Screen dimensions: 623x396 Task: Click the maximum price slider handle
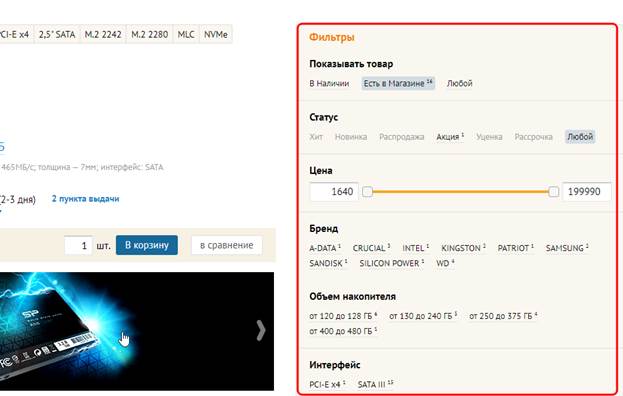coord(553,192)
